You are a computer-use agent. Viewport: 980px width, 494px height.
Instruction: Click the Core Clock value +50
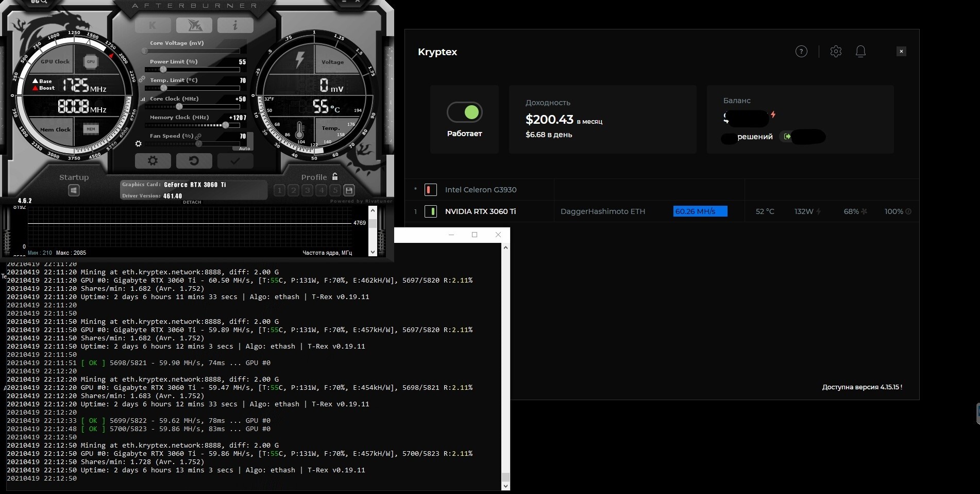(241, 99)
